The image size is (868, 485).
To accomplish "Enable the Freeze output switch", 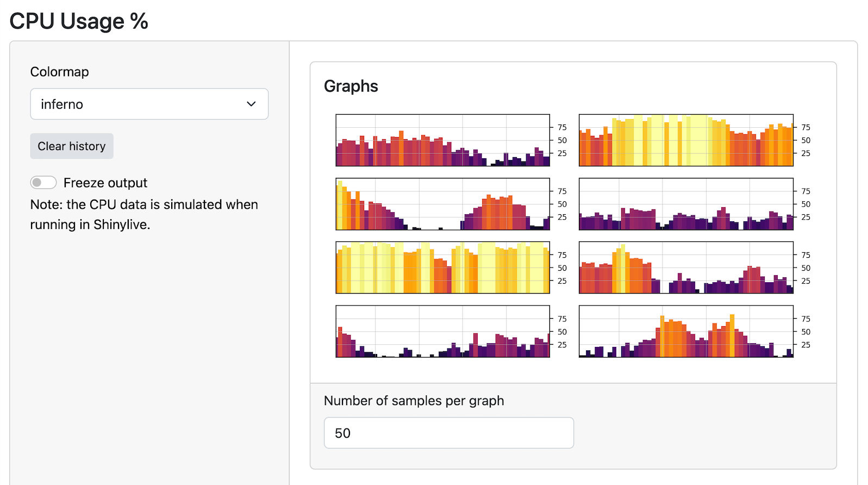I will click(43, 183).
